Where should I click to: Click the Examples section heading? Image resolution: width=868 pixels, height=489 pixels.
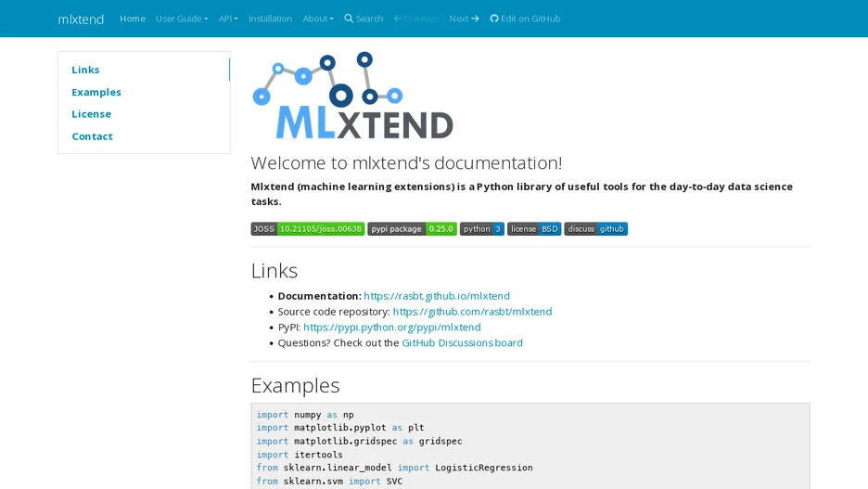click(295, 385)
